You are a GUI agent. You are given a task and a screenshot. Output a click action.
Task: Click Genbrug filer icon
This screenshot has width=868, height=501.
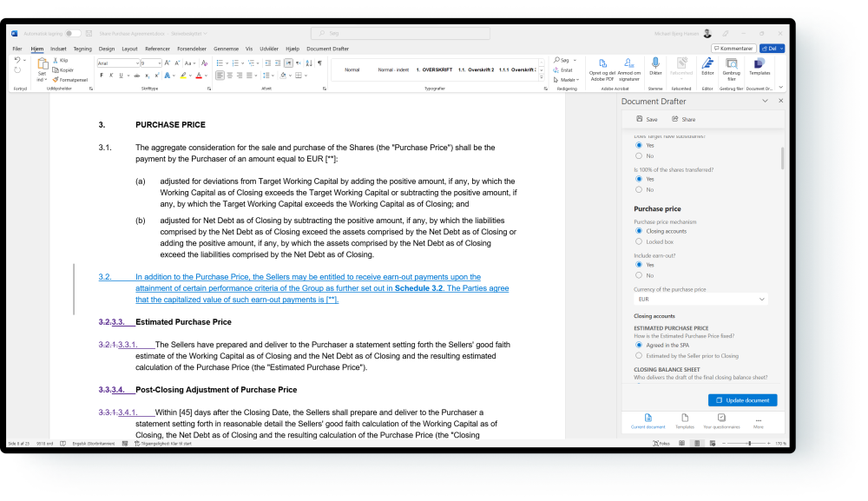[731, 63]
